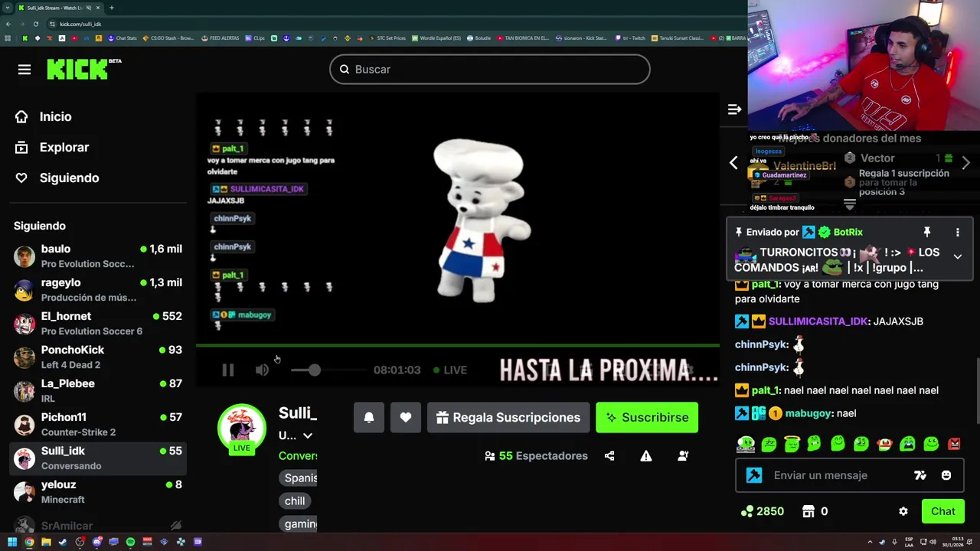
Task: Open rageylo's channel in sidebar
Action: pyautogui.click(x=98, y=290)
